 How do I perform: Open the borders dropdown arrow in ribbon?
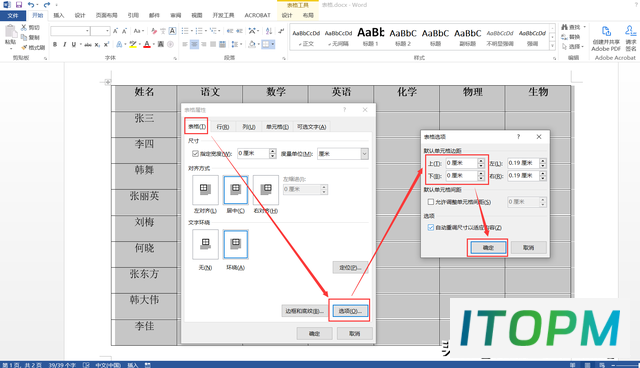pyautogui.click(x=273, y=44)
